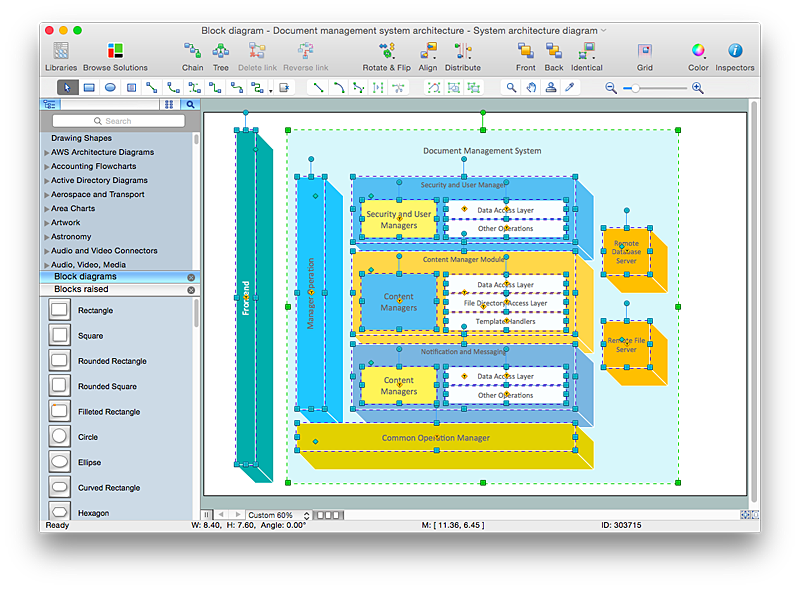Image resolution: width=800 pixels, height=589 pixels.
Task: Toggle library tree view button
Action: [x=50, y=105]
